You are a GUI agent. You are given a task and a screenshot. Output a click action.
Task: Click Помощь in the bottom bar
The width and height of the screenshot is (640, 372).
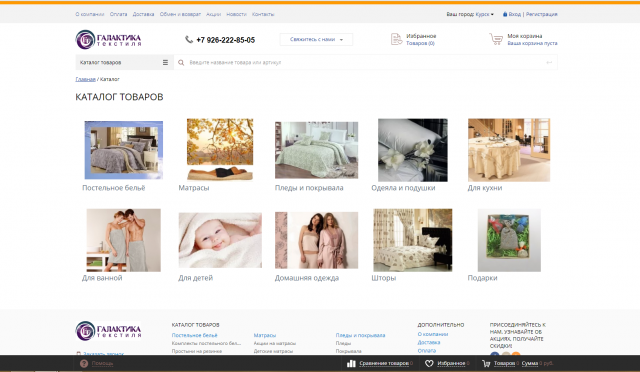pos(102,363)
